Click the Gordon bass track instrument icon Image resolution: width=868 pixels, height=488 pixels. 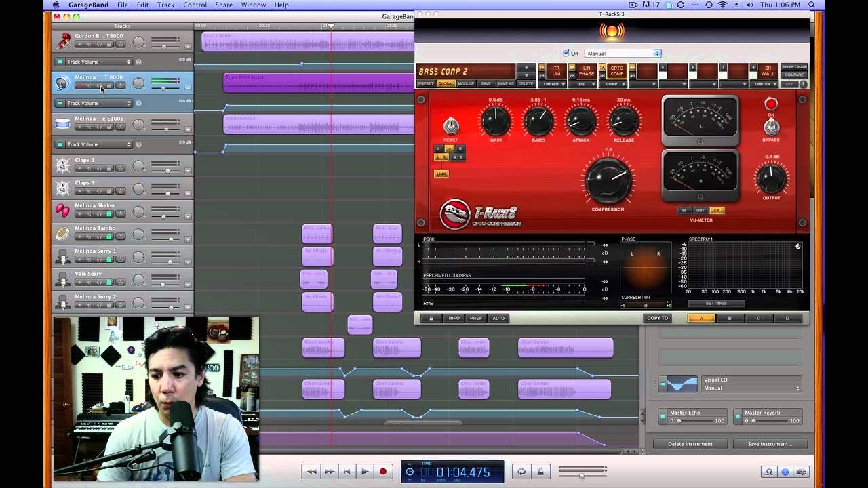[x=63, y=41]
